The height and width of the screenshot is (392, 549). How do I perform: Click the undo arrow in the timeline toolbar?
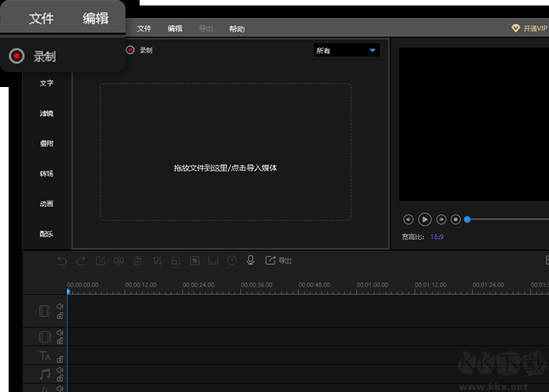(62, 260)
